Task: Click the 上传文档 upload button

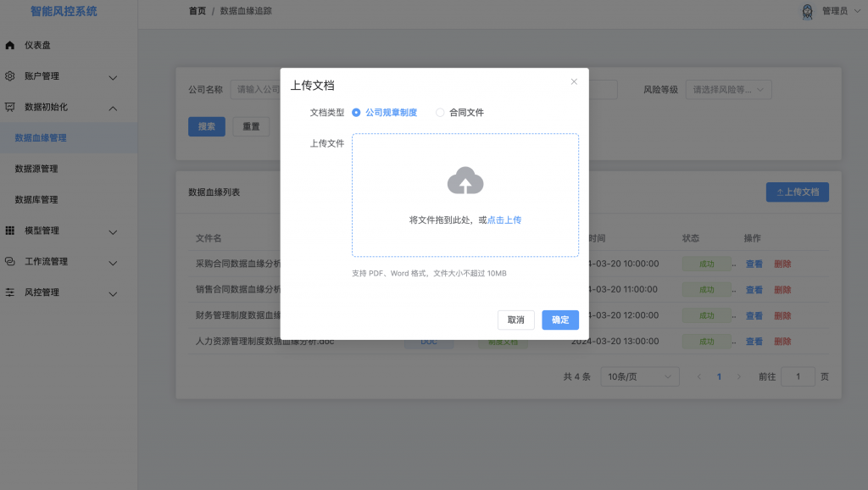Action: (796, 192)
